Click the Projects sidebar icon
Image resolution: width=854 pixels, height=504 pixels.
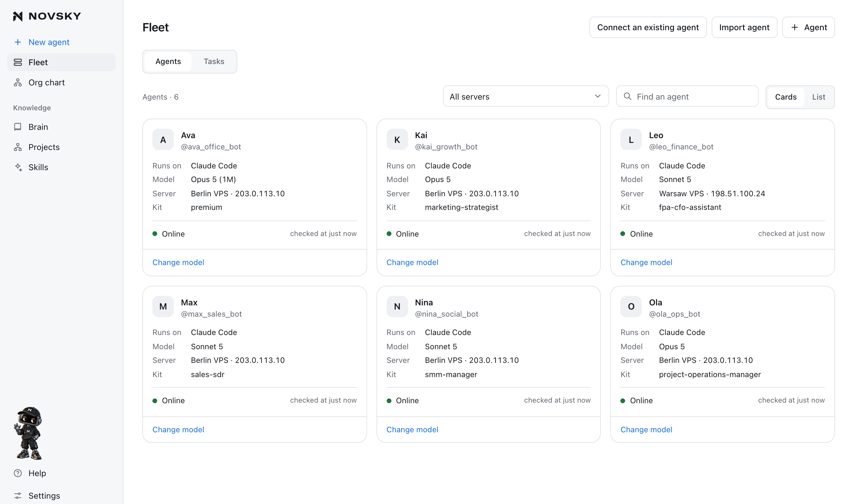18,147
